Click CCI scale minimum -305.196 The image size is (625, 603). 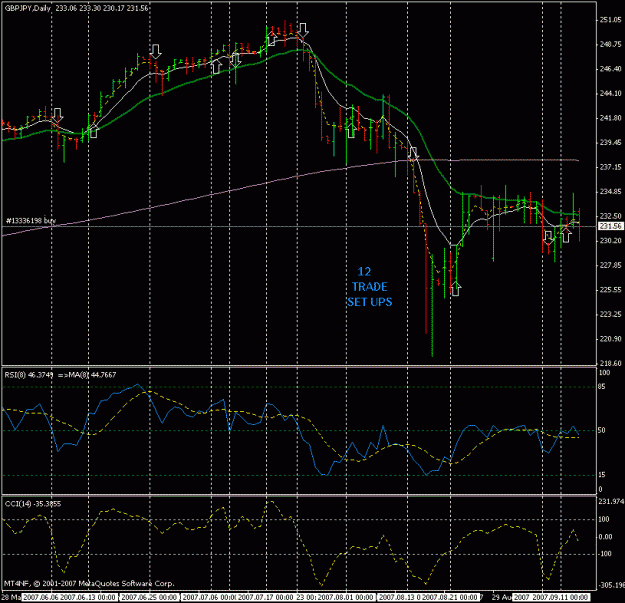(x=611, y=585)
